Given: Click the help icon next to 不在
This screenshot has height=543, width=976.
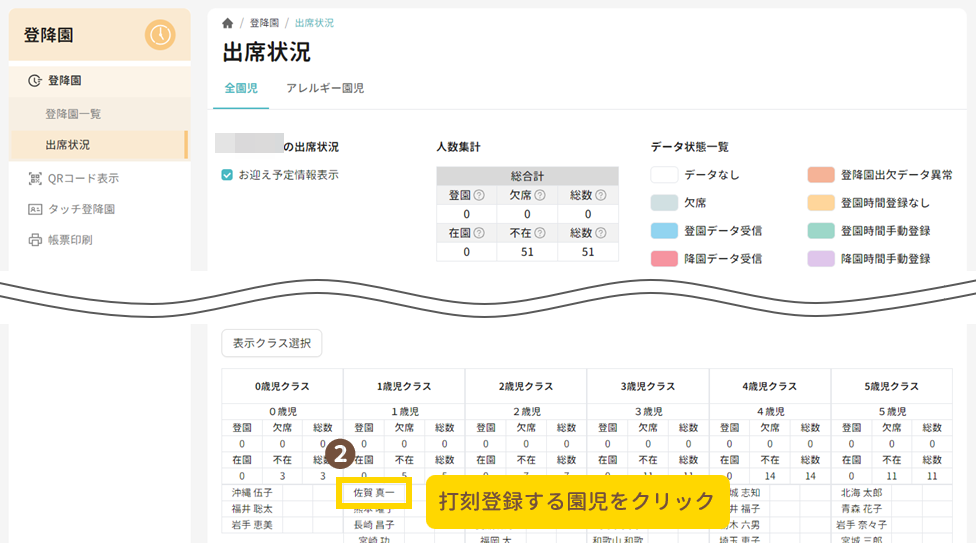Looking at the screenshot, I should (540, 233).
